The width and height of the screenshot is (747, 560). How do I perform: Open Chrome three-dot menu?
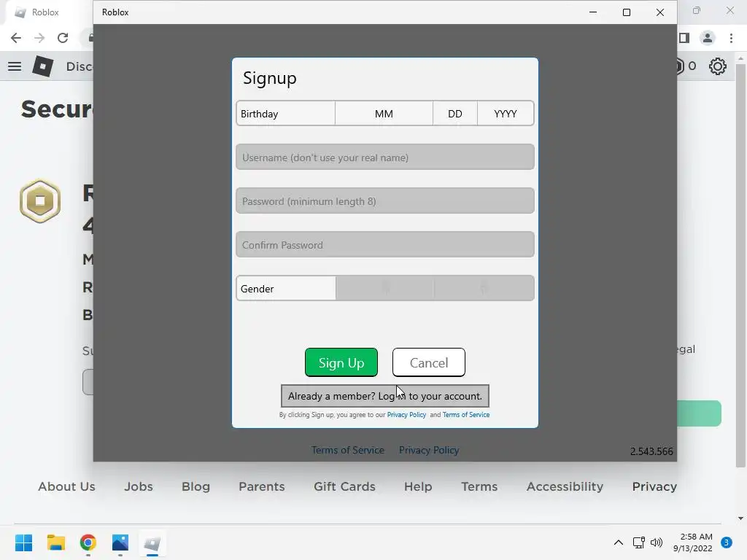coord(731,38)
